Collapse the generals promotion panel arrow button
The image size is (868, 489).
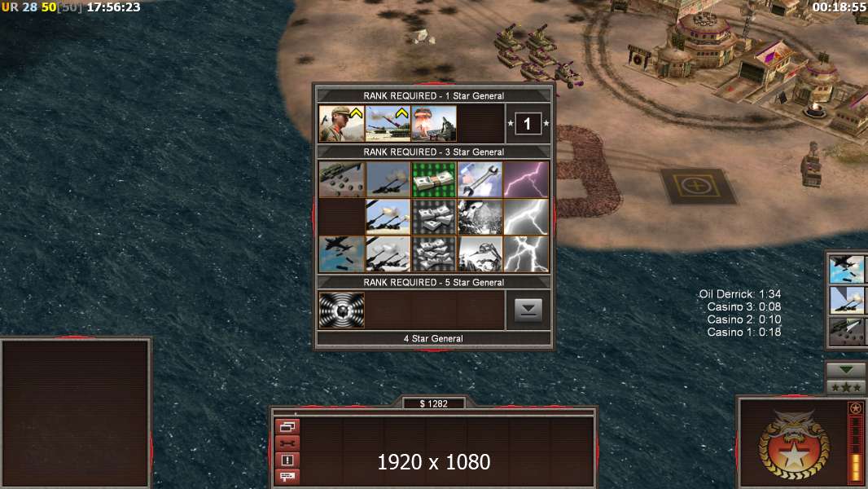point(528,311)
